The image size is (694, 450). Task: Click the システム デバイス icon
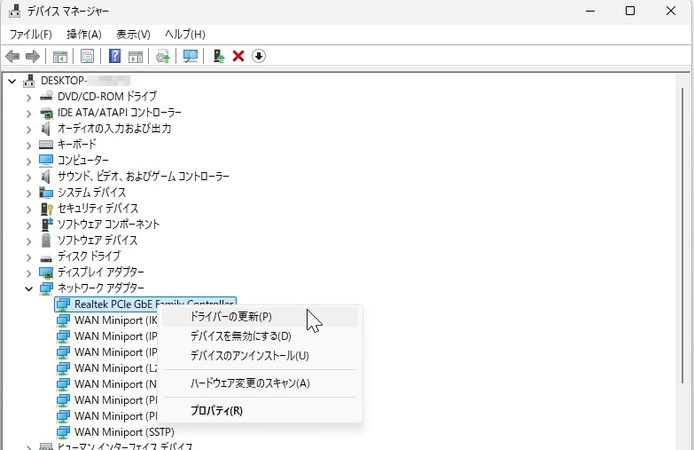pyautogui.click(x=46, y=192)
